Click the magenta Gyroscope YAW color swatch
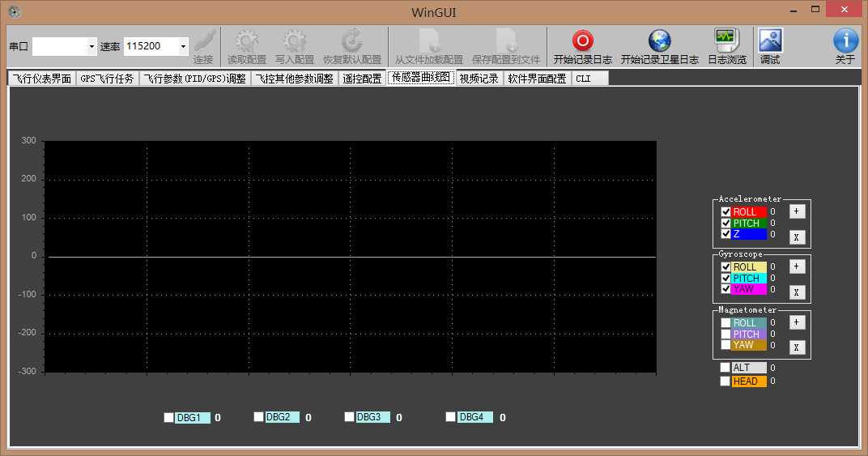868x456 pixels. 749,288
